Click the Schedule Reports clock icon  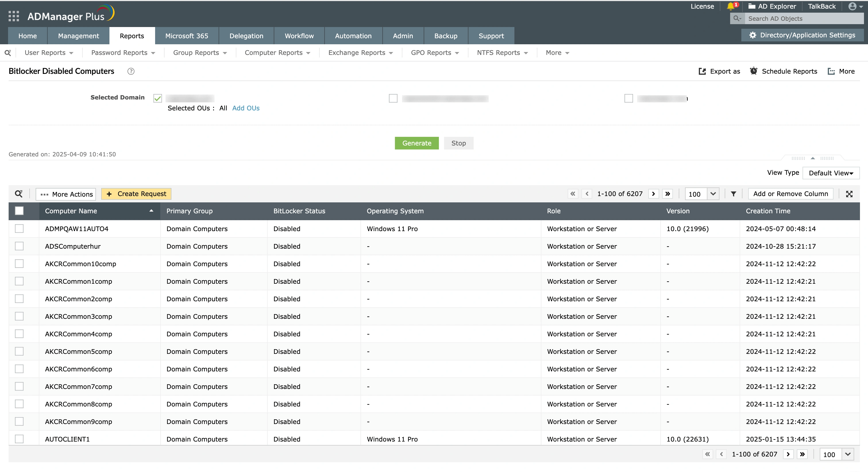[x=753, y=71]
